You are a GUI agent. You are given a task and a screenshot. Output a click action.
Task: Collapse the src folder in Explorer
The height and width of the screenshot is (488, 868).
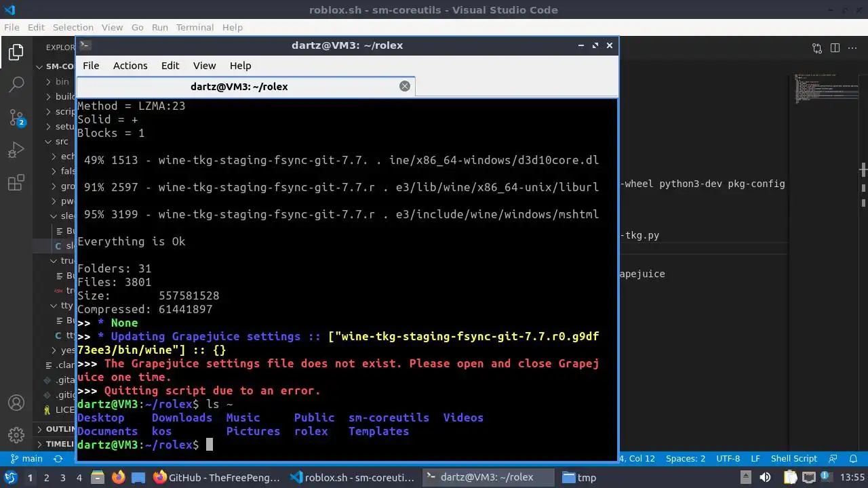tap(54, 141)
